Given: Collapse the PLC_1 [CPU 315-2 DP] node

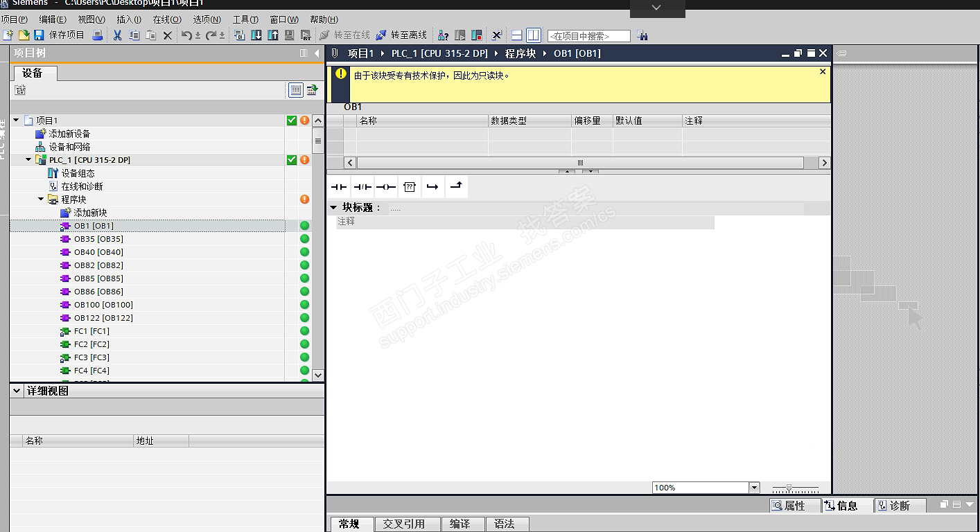Looking at the screenshot, I should click(x=28, y=160).
